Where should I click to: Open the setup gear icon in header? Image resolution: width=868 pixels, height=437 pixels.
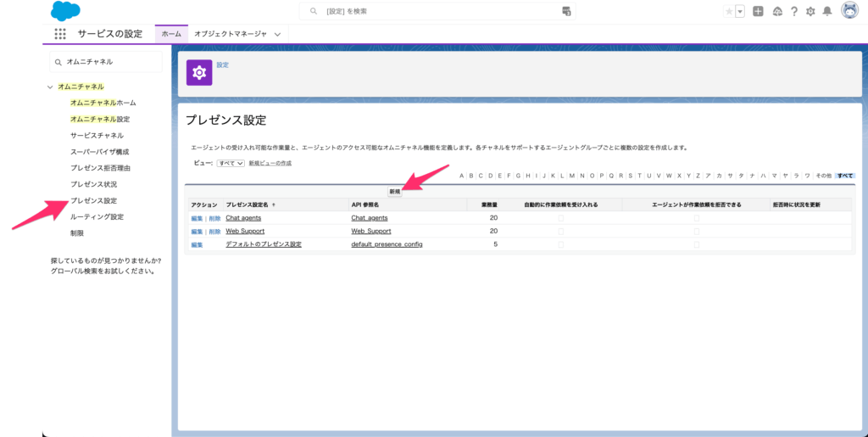(810, 11)
